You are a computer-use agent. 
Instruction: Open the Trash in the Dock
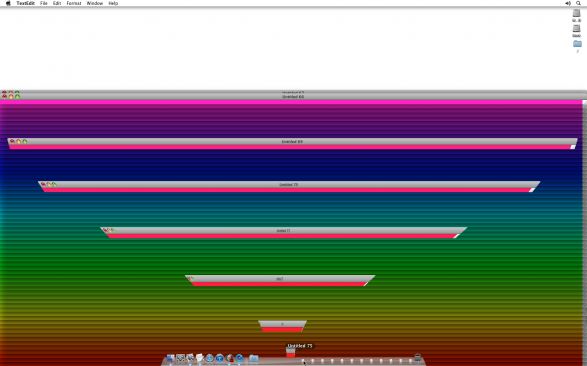417,358
